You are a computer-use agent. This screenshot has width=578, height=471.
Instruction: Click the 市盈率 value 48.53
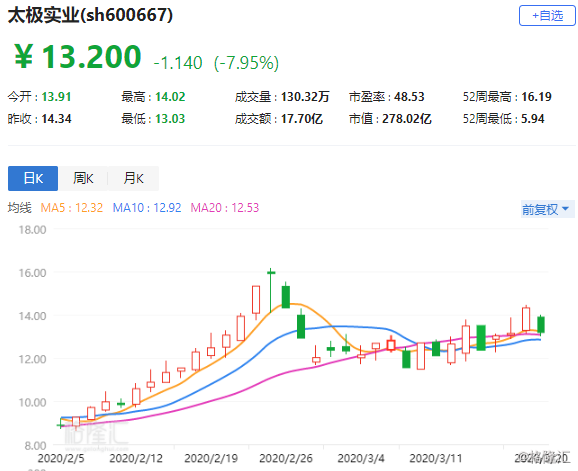pos(409,97)
